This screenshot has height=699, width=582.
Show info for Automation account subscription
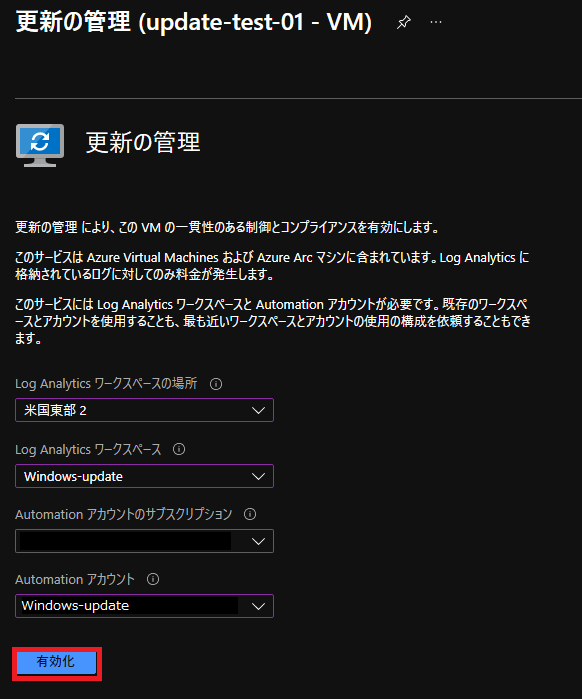(x=250, y=514)
